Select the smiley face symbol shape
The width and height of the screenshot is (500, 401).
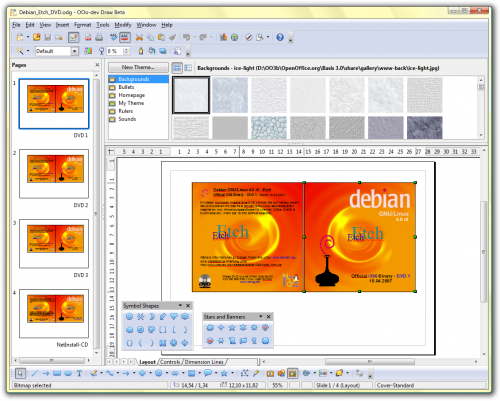[x=130, y=317]
